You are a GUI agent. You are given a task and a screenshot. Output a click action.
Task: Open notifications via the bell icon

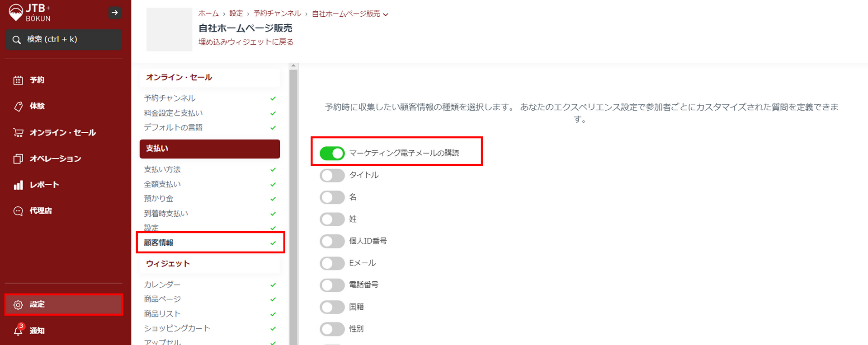18,331
